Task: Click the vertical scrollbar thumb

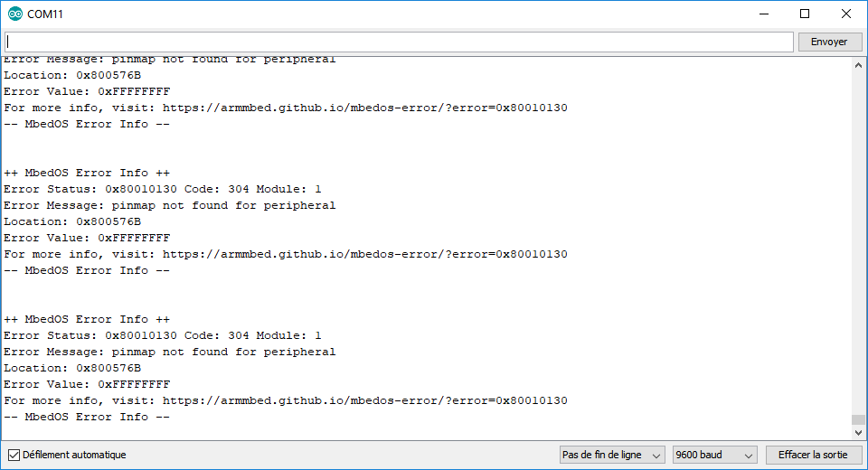Action: 858,419
